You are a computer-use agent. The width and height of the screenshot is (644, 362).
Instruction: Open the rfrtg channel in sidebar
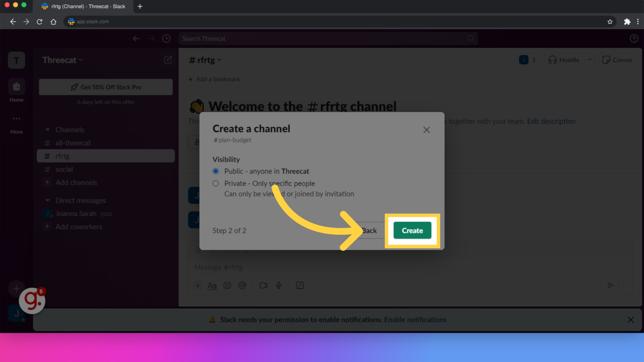(x=106, y=156)
